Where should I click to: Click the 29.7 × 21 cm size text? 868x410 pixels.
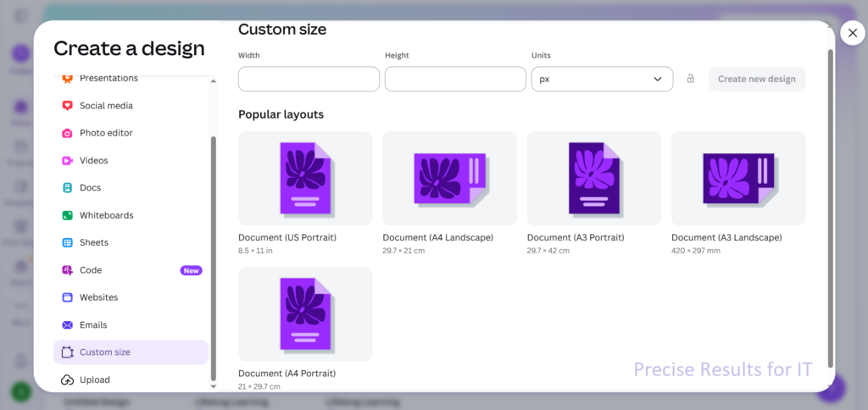[x=403, y=251]
